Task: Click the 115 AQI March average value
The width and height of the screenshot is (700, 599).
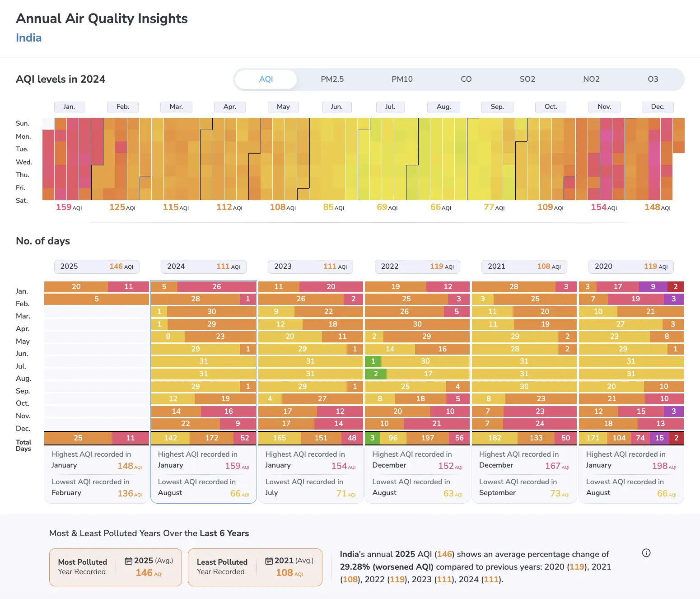Action: tap(176, 207)
